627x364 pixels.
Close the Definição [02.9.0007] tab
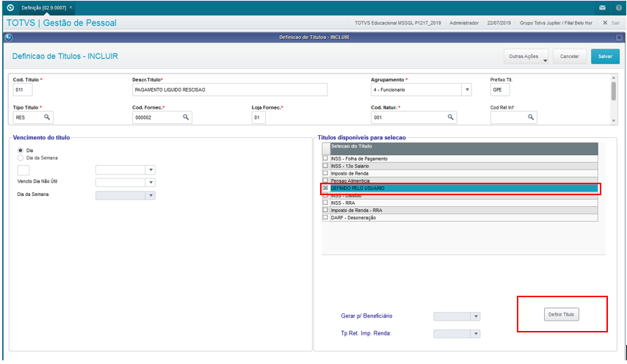[x=70, y=7]
